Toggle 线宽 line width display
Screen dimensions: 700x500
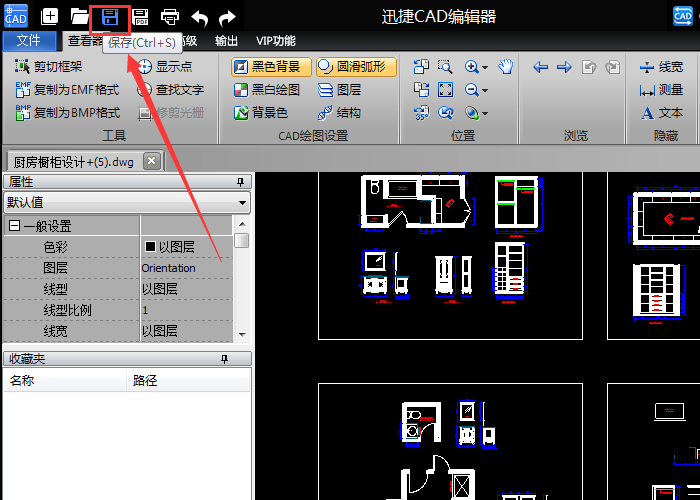pyautogui.click(x=661, y=67)
